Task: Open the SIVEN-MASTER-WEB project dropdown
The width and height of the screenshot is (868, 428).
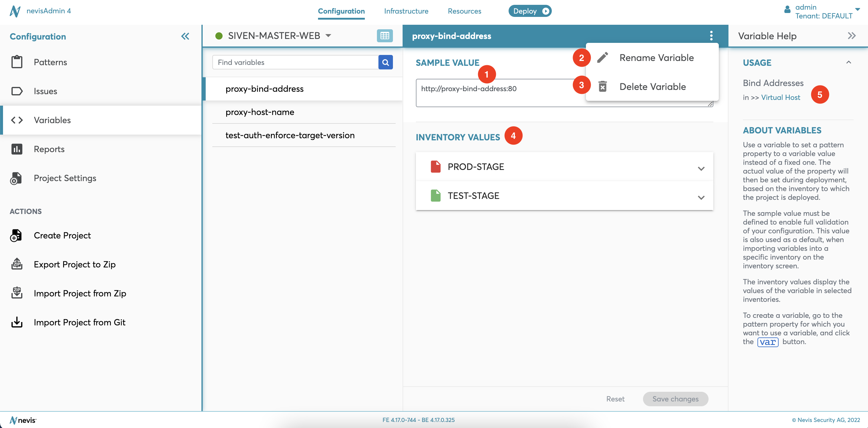Action: pyautogui.click(x=328, y=36)
